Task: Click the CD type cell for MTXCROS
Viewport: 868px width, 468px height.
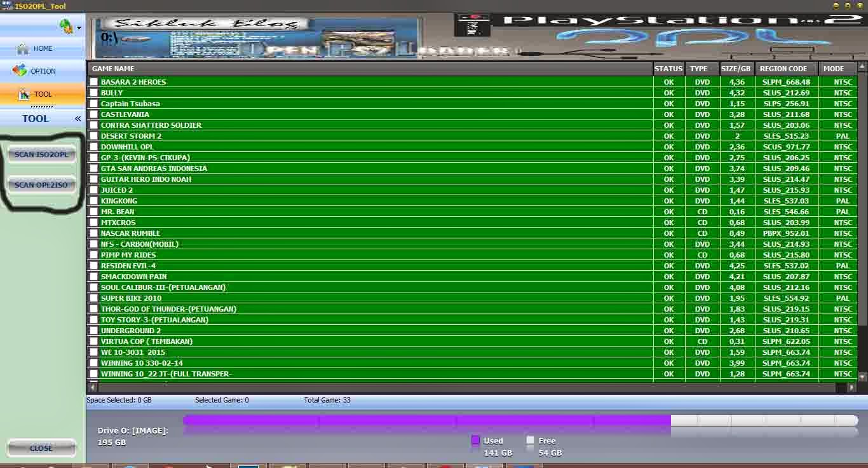Action: [x=702, y=223]
